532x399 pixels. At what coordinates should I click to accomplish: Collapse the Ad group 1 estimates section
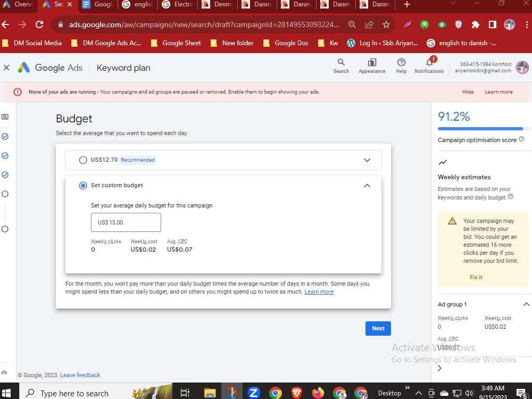pos(526,304)
